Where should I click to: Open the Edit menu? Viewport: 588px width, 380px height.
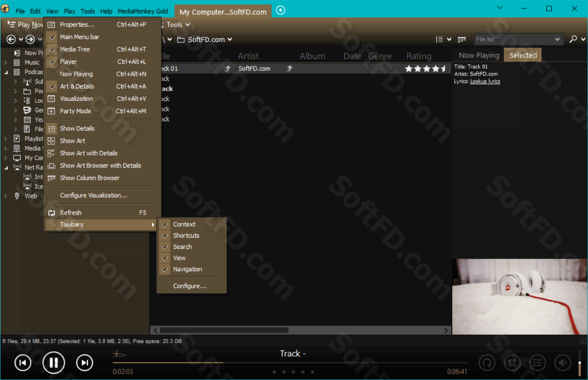(x=35, y=11)
